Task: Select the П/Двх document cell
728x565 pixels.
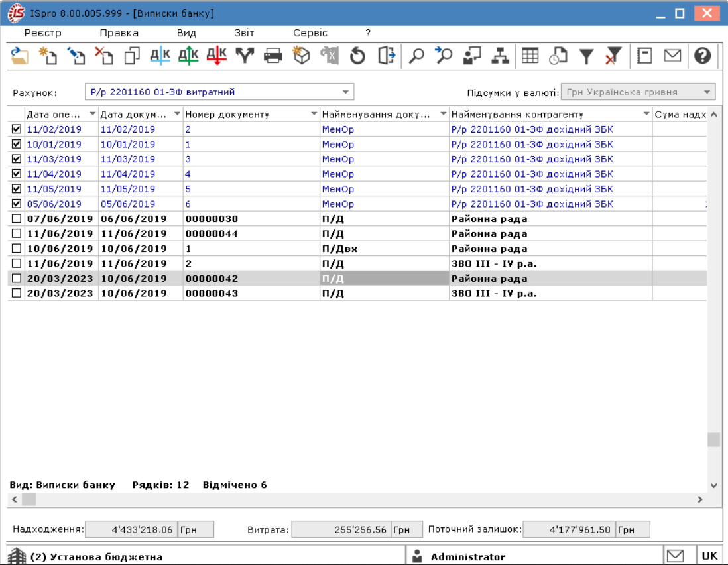Action: (x=384, y=249)
